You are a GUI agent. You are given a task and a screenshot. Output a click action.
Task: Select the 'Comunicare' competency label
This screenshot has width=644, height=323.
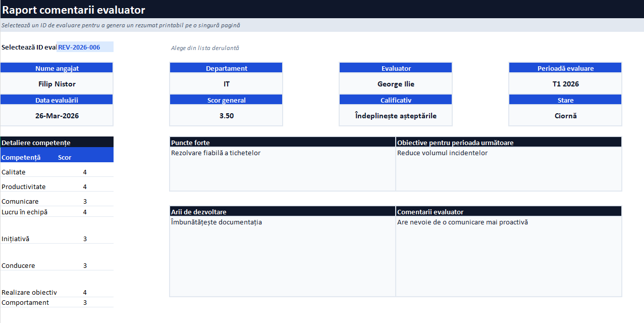pos(20,201)
